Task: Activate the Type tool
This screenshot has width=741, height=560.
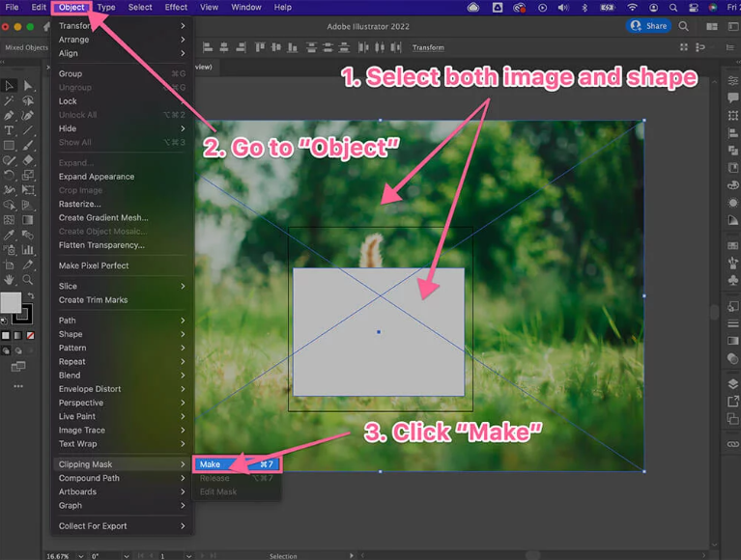Action: [x=9, y=130]
